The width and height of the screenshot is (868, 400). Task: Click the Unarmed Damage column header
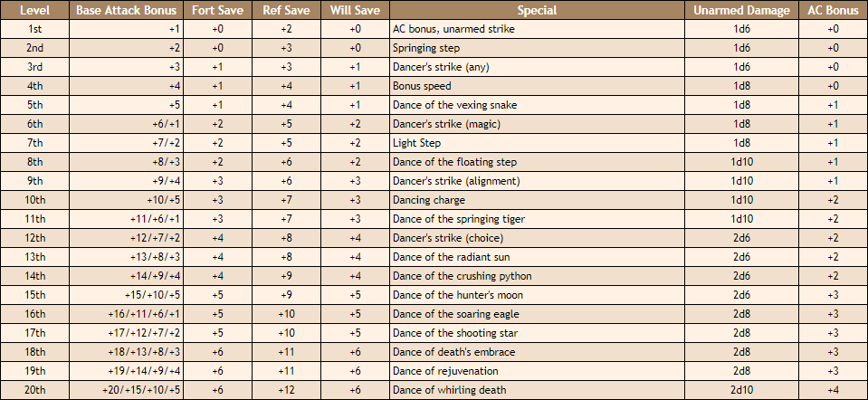(x=741, y=11)
